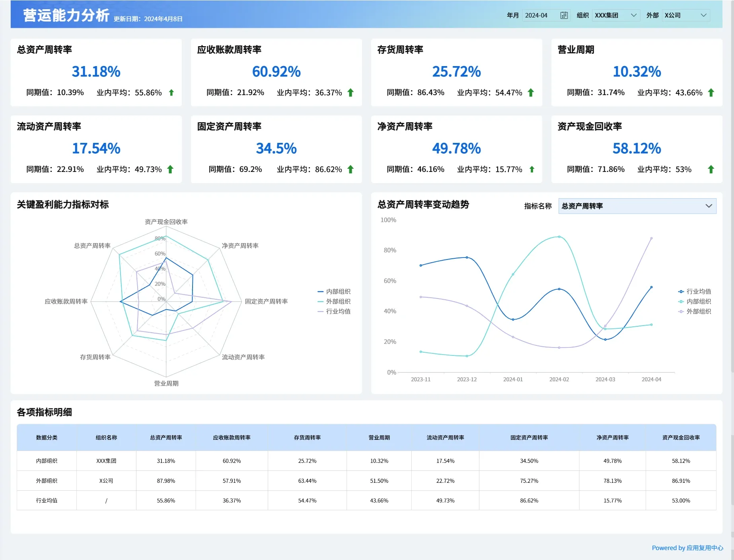Click the XXX集团 cell in the table
The height and width of the screenshot is (560, 734).
pos(106,461)
